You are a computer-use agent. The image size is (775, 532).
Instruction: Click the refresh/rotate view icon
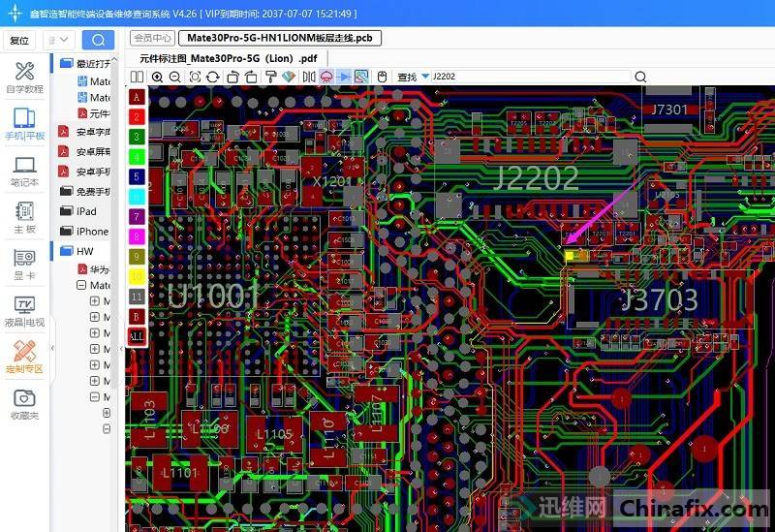(212, 77)
